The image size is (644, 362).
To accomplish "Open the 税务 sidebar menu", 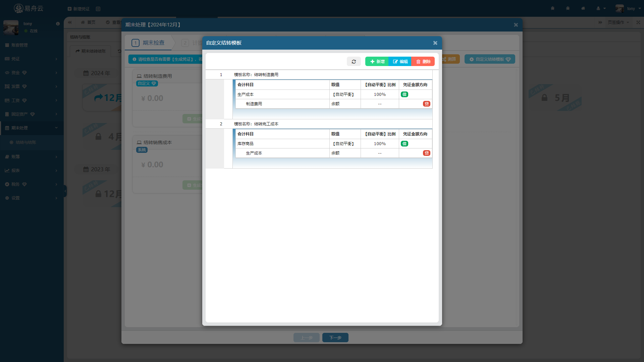I will (32, 184).
